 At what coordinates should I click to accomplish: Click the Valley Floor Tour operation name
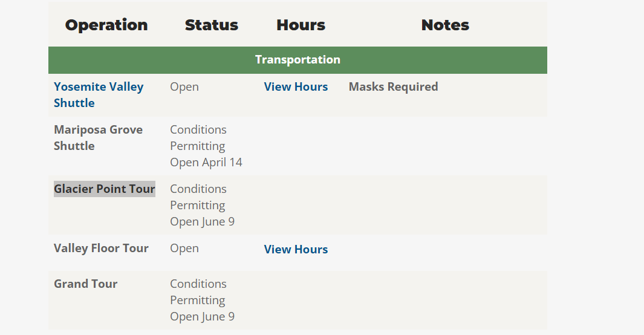click(x=101, y=248)
